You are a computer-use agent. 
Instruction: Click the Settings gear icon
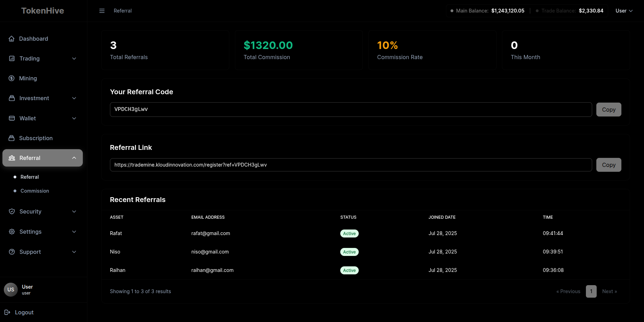(x=12, y=232)
